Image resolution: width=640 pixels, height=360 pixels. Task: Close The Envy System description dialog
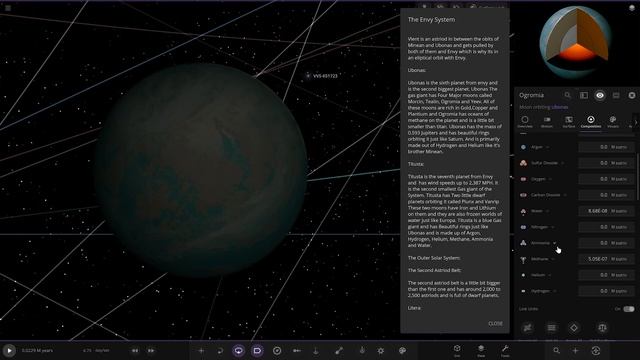(496, 323)
